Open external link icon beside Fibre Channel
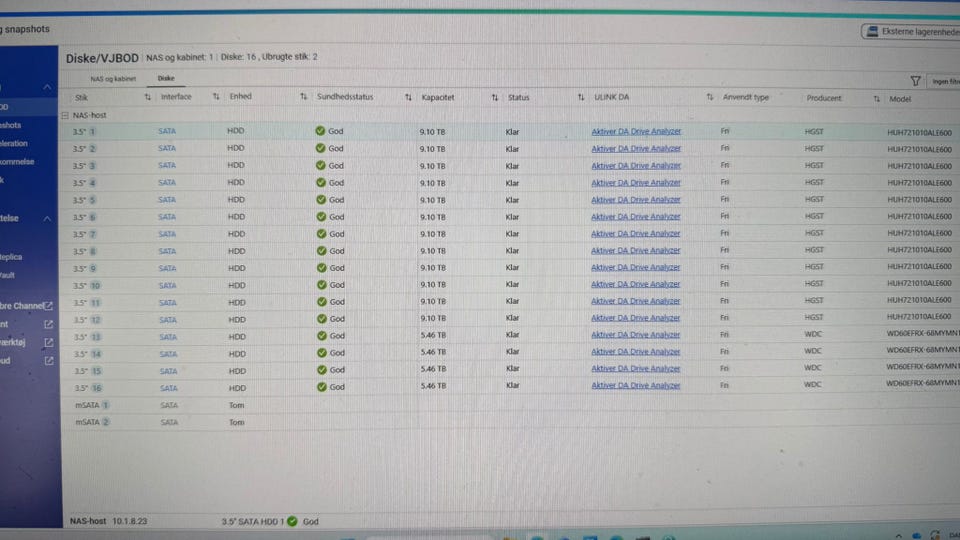The width and height of the screenshot is (960, 540). tap(48, 306)
